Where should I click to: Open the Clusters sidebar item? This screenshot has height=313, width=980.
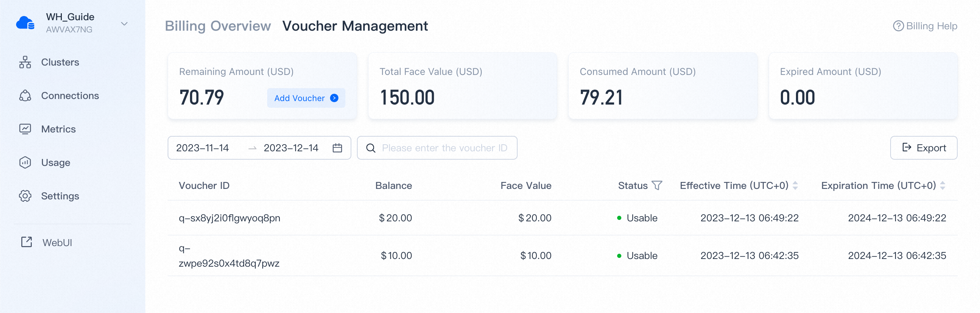pyautogui.click(x=60, y=62)
